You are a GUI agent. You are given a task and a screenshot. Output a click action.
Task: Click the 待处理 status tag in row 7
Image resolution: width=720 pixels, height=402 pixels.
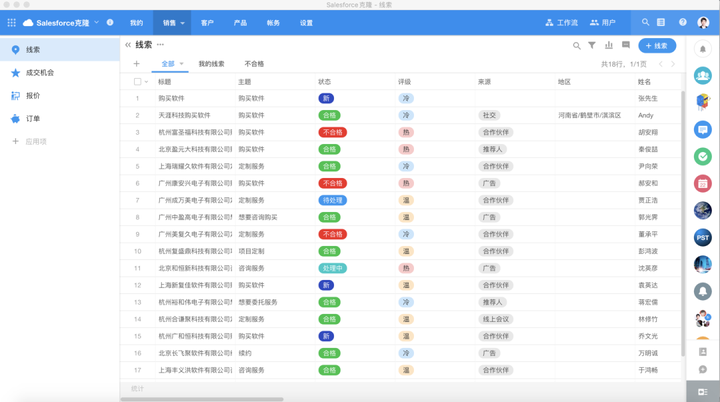pos(332,200)
